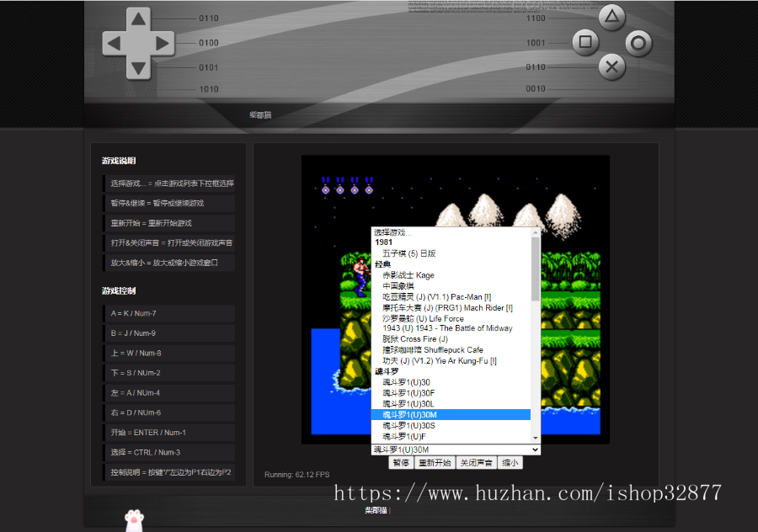Choose 魂斗罗1(U)30L entry
Image resolution: width=758 pixels, height=532 pixels.
pyautogui.click(x=451, y=404)
